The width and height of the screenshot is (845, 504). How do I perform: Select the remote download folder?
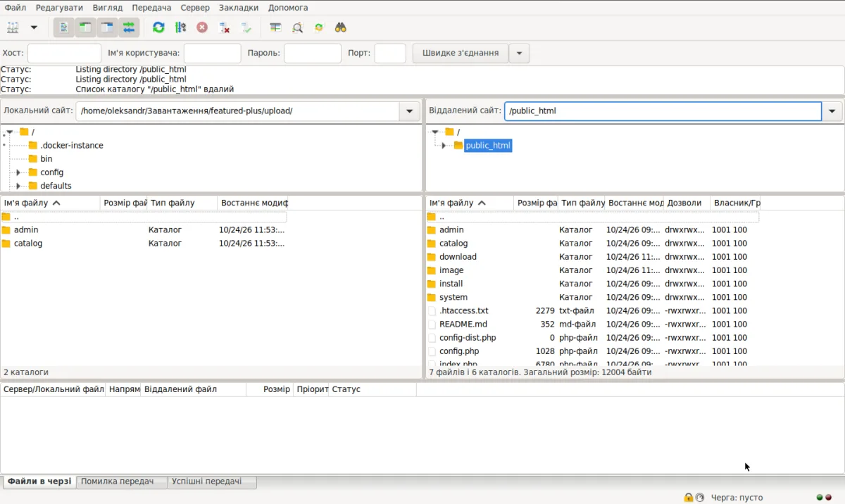[593, 257]
